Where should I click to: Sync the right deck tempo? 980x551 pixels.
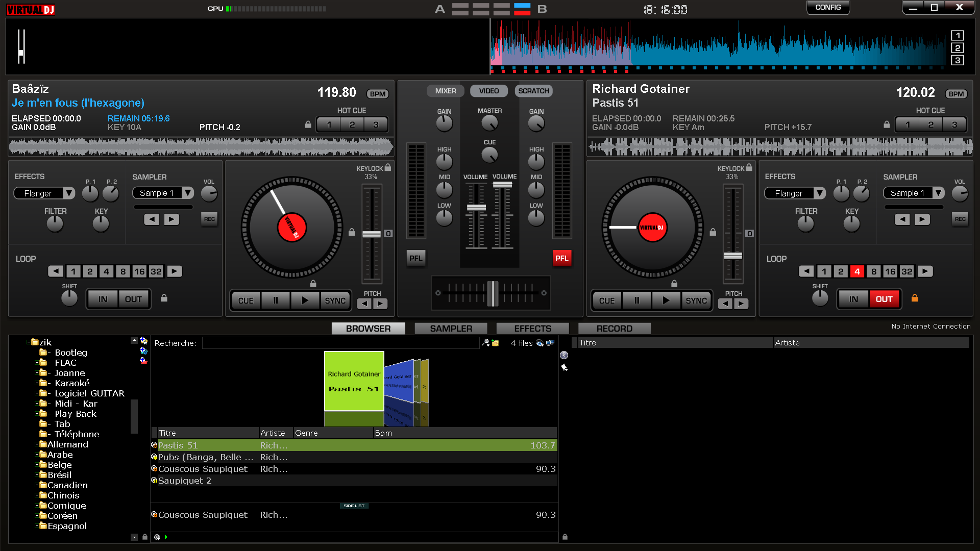click(696, 300)
